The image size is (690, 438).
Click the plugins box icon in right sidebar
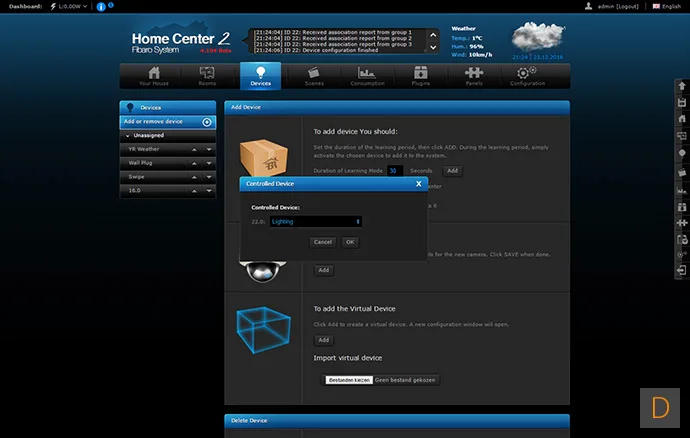click(x=682, y=207)
